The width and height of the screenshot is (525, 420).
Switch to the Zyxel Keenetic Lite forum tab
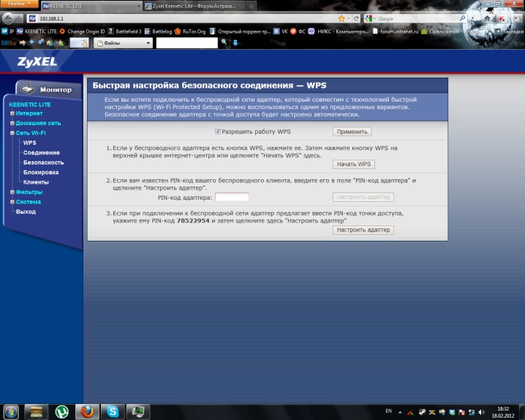coord(194,6)
